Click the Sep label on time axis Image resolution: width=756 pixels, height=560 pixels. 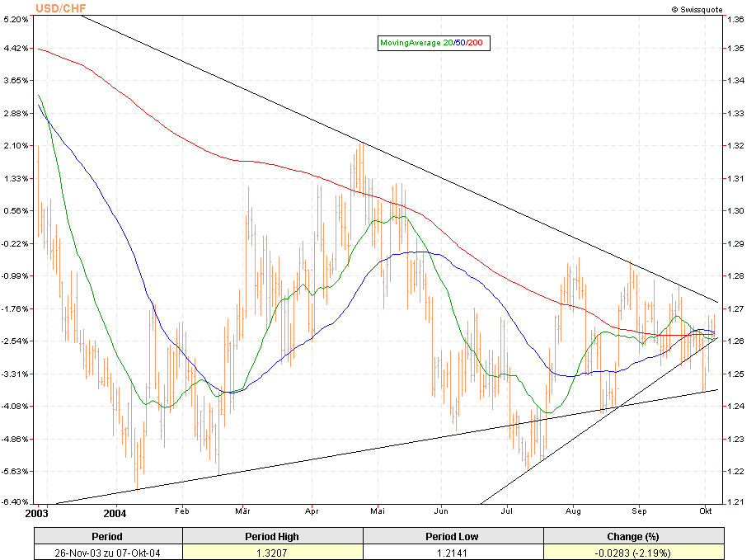(x=639, y=511)
